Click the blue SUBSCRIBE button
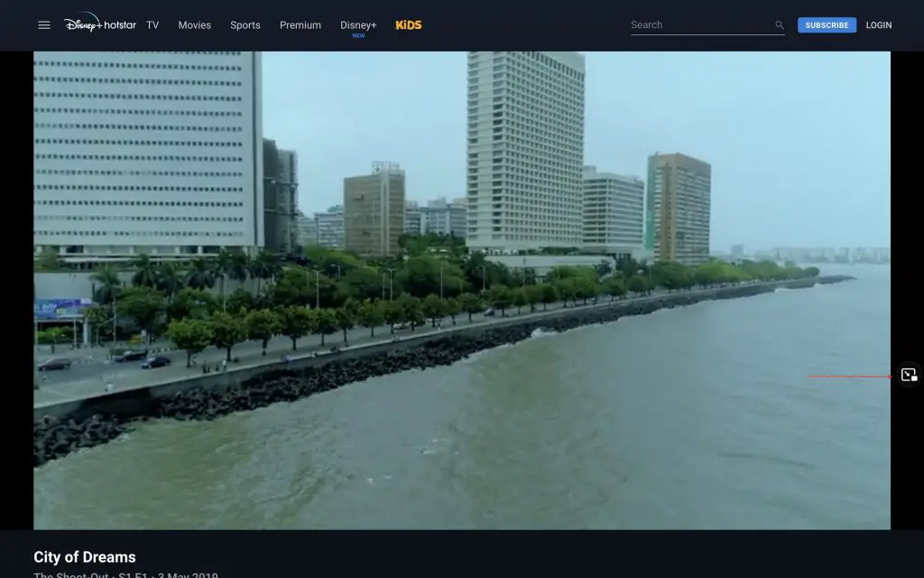 click(x=827, y=24)
